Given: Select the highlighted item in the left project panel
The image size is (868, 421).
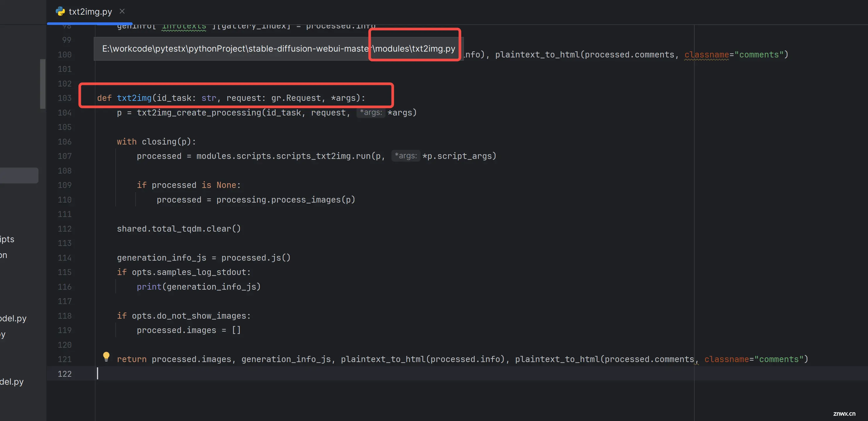Looking at the screenshot, I should pyautogui.click(x=19, y=175).
